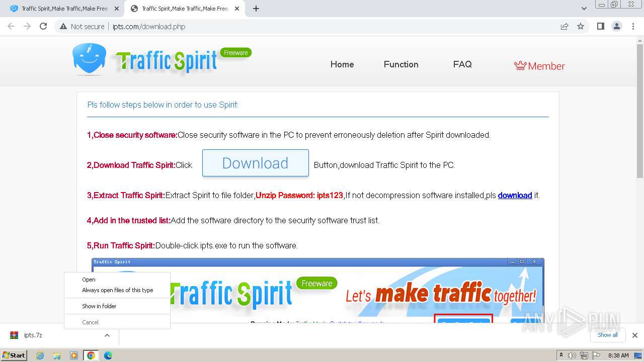Image resolution: width=644 pixels, height=362 pixels.
Task: Close the second Traffic Spirit tab
Action: point(237,9)
